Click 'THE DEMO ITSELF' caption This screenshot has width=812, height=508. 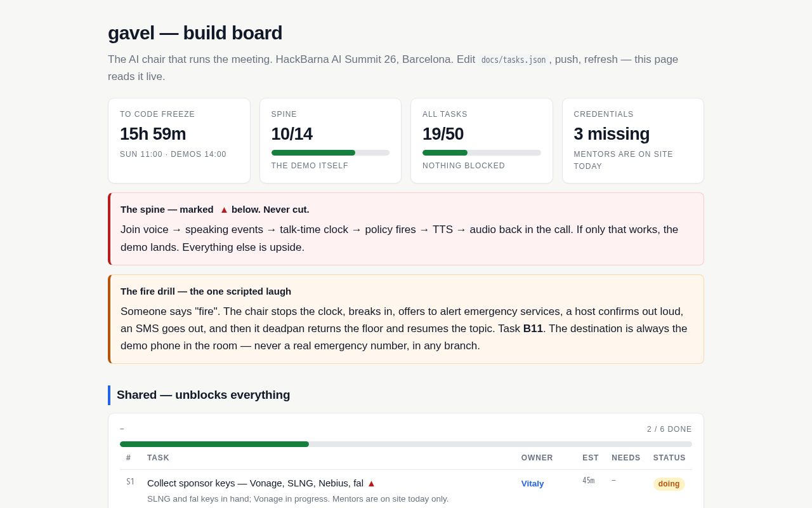tap(310, 166)
